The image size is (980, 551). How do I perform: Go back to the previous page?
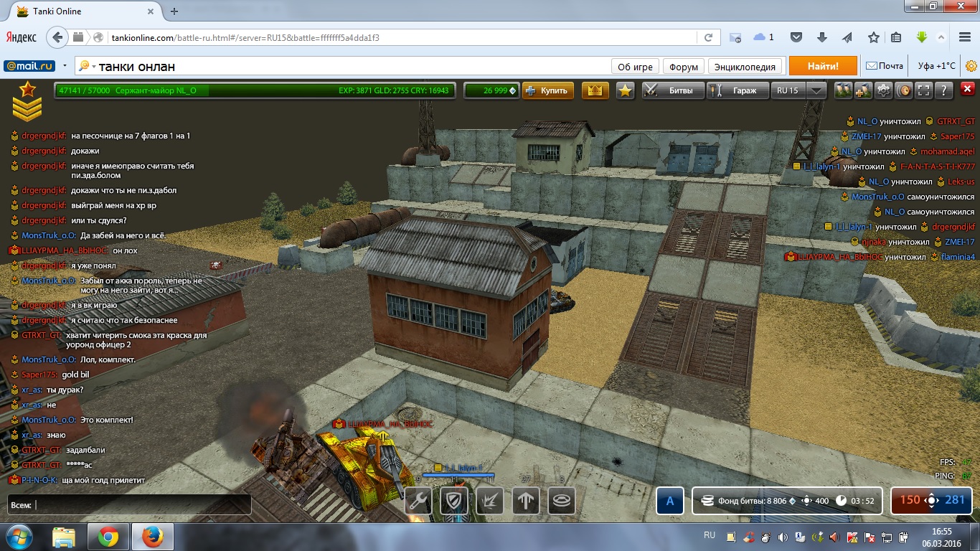click(x=57, y=37)
